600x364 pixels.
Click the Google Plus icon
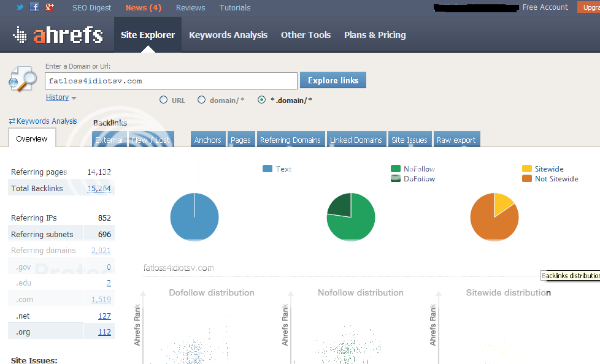(50, 7)
